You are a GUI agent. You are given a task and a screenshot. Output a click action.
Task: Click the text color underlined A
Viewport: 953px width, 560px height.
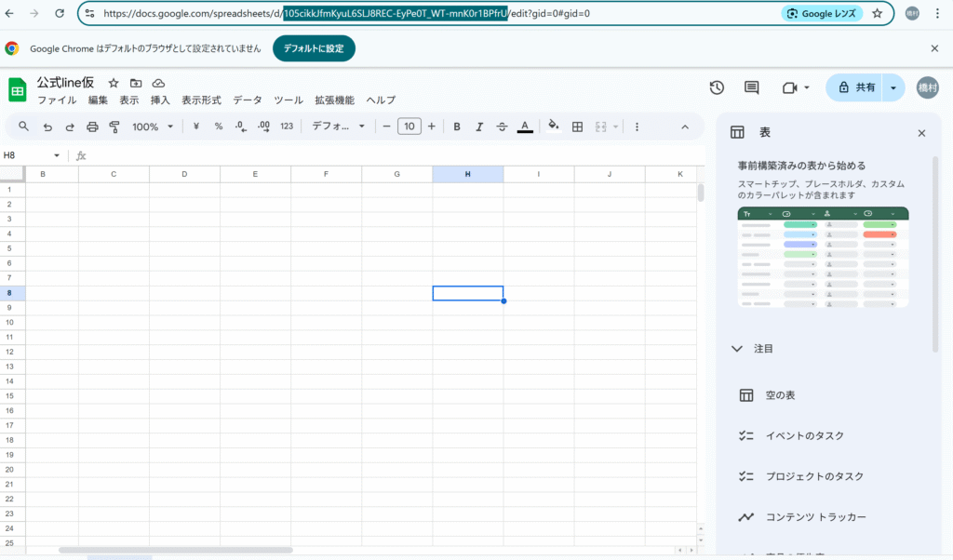pyautogui.click(x=525, y=127)
